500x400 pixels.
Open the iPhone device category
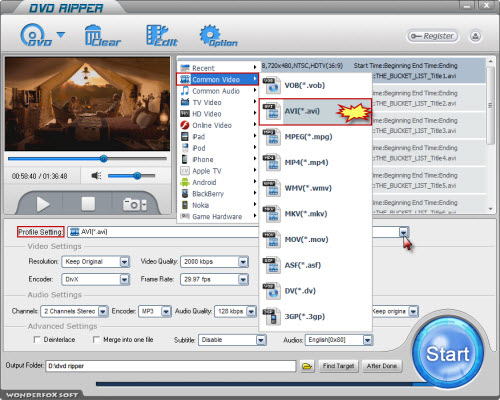218,159
